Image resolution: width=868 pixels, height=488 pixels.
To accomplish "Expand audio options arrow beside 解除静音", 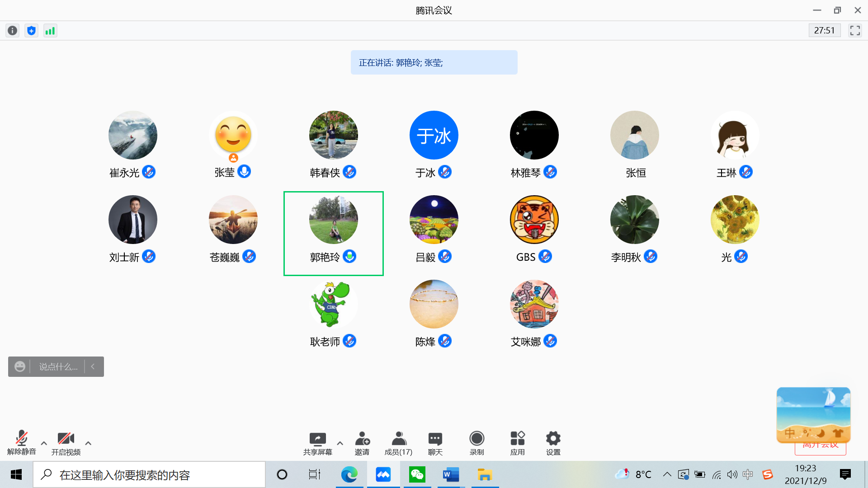I will click(x=44, y=443).
